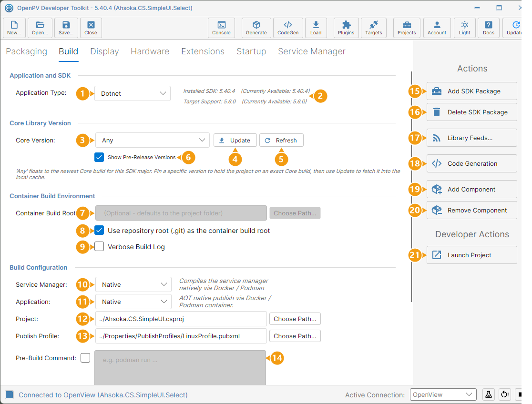Switch to the Display tab

(x=104, y=51)
